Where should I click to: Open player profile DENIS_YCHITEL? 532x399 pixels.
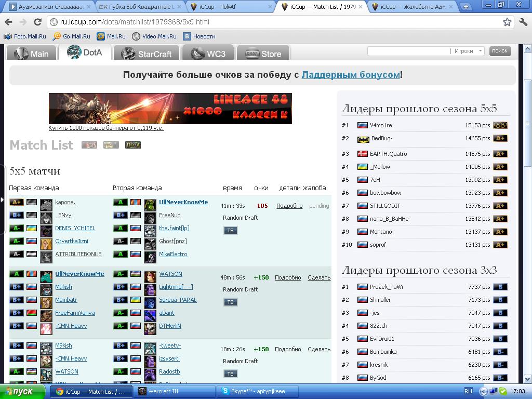click(x=75, y=228)
